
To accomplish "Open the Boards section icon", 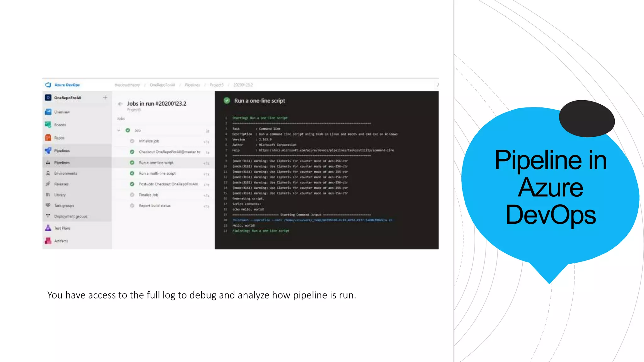I will click(48, 125).
